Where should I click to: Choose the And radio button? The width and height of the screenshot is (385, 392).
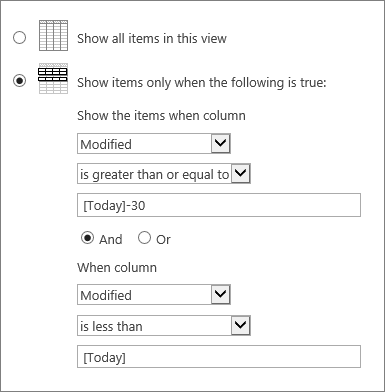tap(87, 238)
